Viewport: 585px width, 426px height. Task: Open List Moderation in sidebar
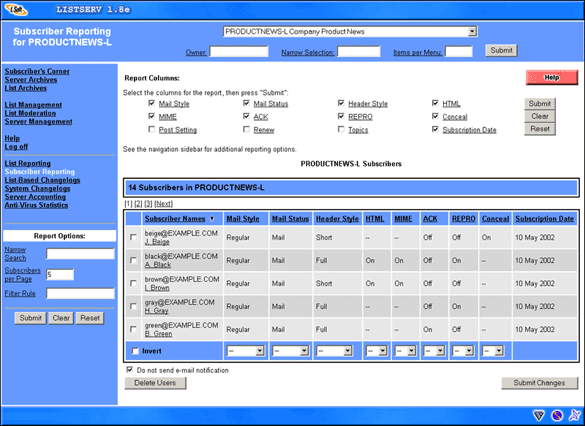point(30,113)
